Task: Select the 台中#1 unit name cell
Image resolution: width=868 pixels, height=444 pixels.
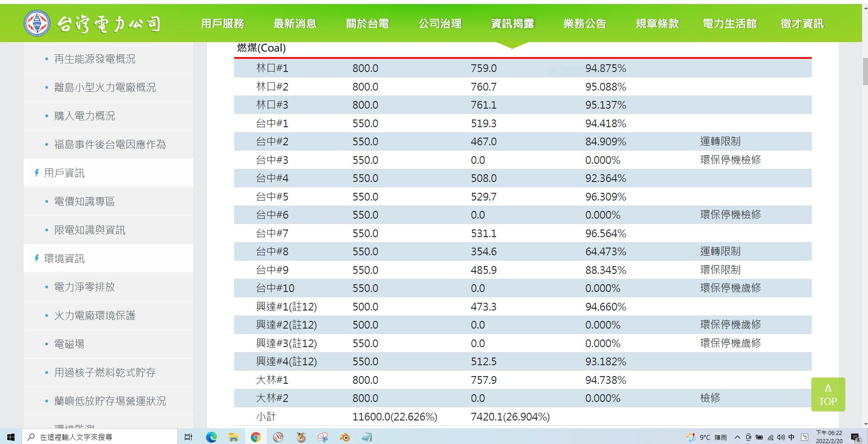Action: click(x=272, y=123)
